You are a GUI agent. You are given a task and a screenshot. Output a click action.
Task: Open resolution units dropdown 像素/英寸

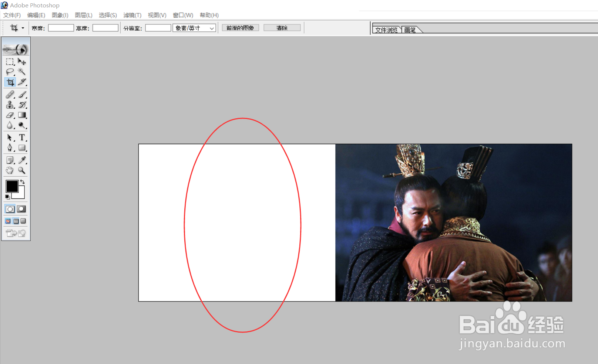(194, 28)
